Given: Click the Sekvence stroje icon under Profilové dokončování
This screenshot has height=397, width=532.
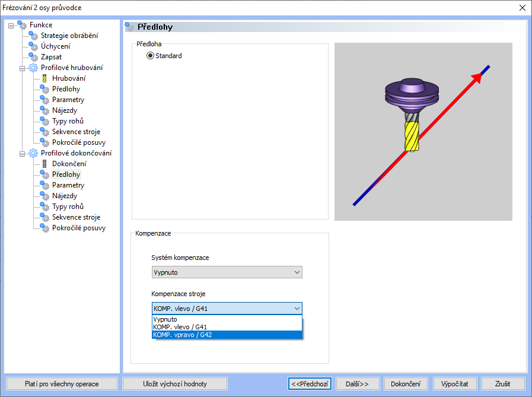Looking at the screenshot, I should pyautogui.click(x=44, y=217).
